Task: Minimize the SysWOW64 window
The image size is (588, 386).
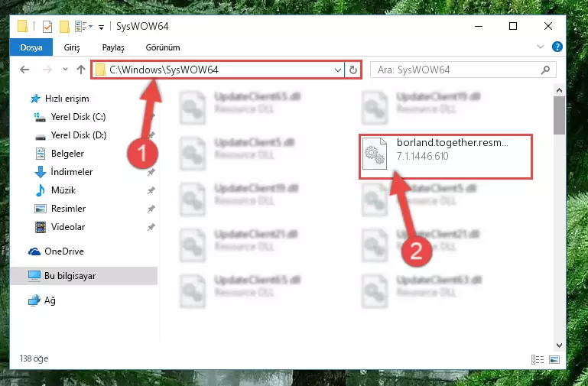Action: click(479, 26)
